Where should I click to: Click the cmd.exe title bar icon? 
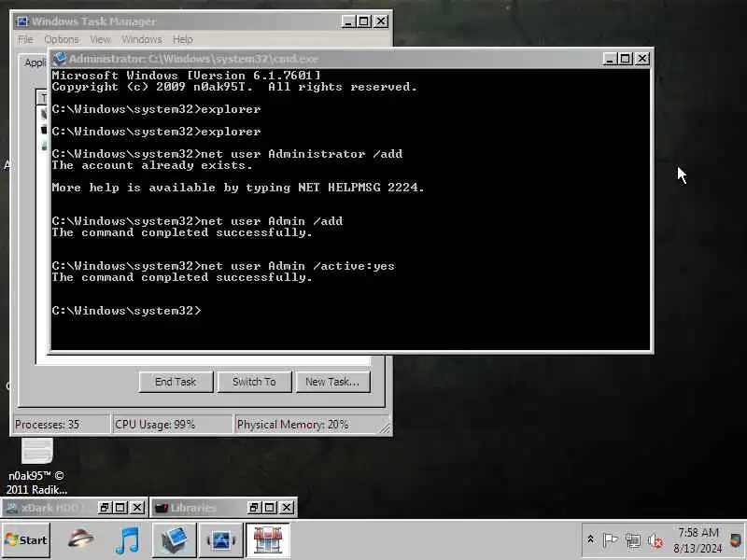click(x=60, y=59)
